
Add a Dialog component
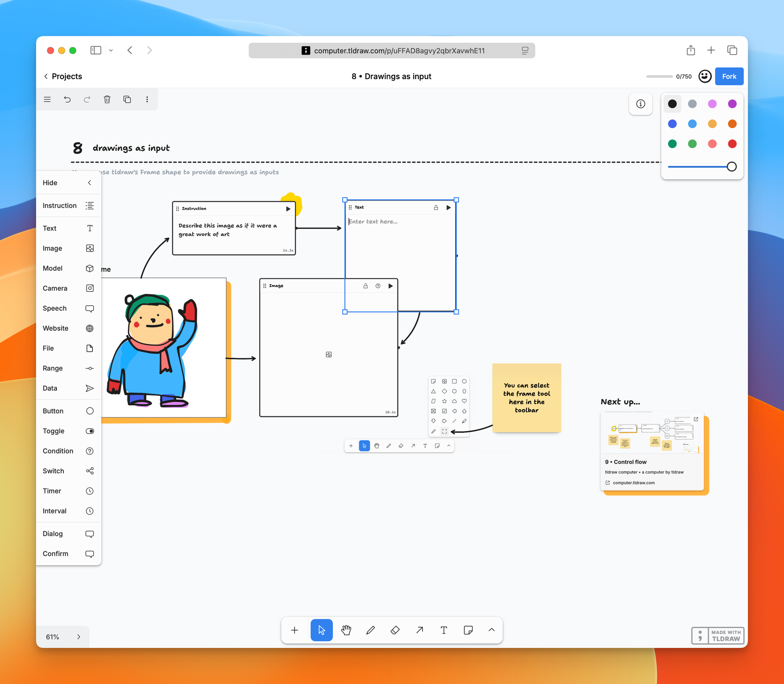(69, 533)
